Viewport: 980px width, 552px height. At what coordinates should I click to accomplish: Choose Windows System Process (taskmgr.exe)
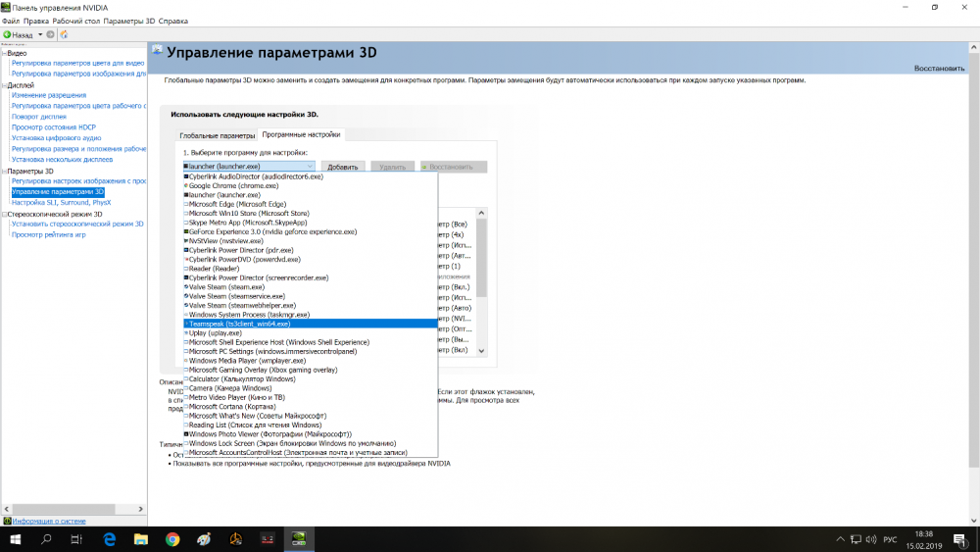(x=311, y=315)
